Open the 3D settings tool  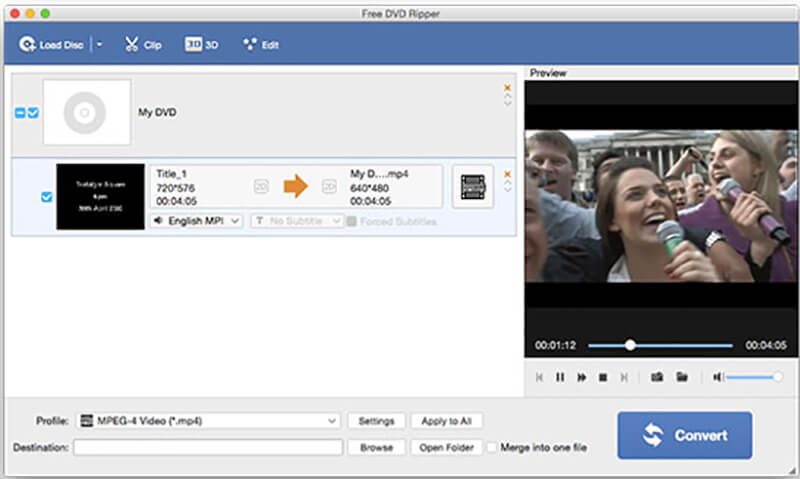click(x=202, y=45)
